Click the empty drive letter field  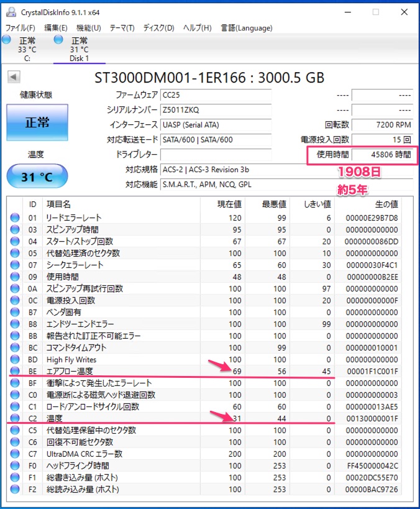click(x=216, y=155)
